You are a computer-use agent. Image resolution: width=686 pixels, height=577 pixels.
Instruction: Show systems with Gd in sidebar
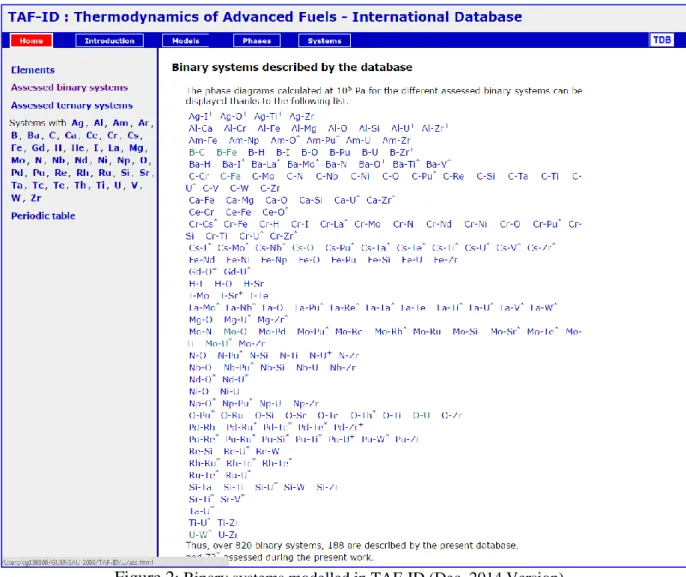(x=38, y=148)
